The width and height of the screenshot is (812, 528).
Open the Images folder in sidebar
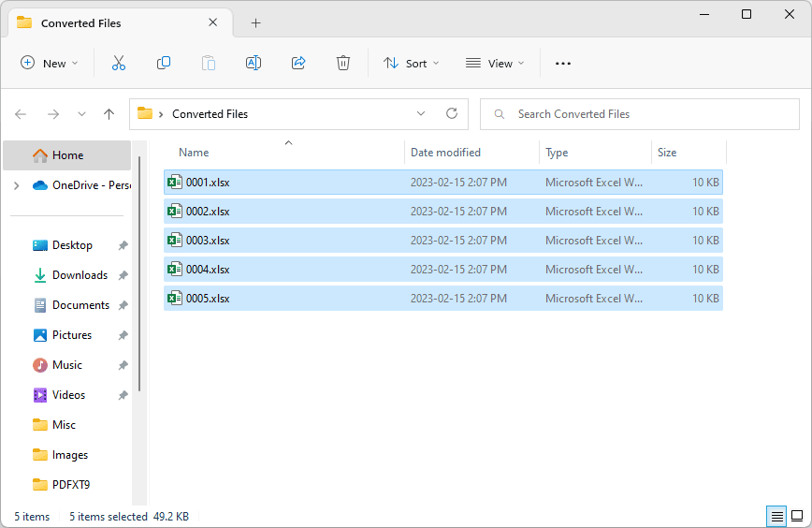70,456
